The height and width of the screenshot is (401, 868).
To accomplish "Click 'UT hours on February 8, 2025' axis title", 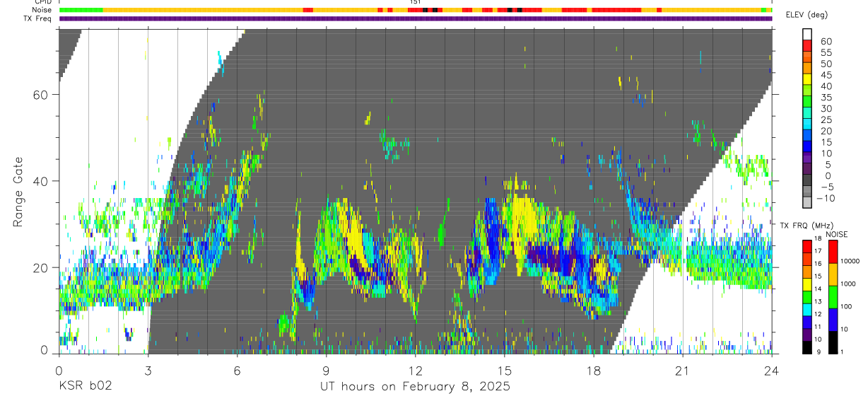I will (415, 387).
